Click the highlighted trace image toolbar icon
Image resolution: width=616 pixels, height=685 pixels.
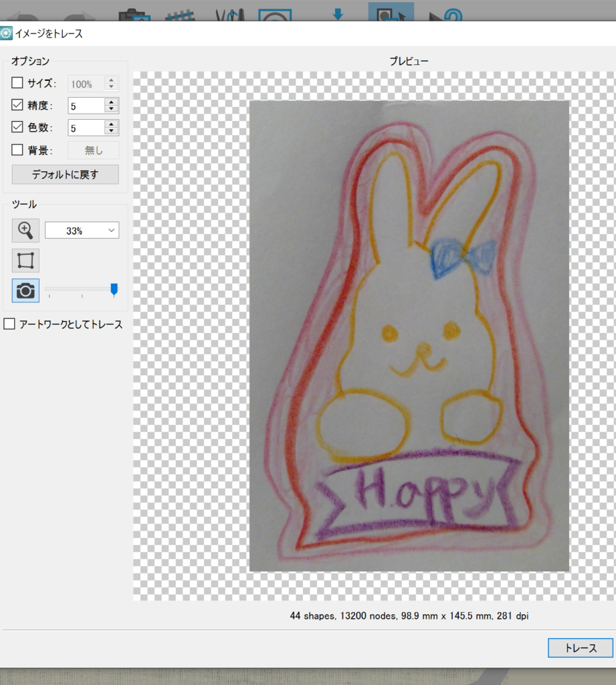pyautogui.click(x=391, y=13)
